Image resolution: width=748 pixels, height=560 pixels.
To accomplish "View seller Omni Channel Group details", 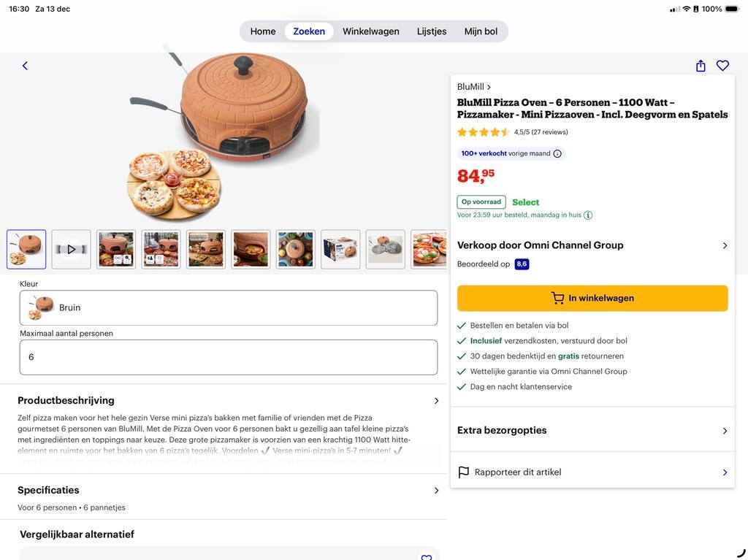I will point(592,245).
